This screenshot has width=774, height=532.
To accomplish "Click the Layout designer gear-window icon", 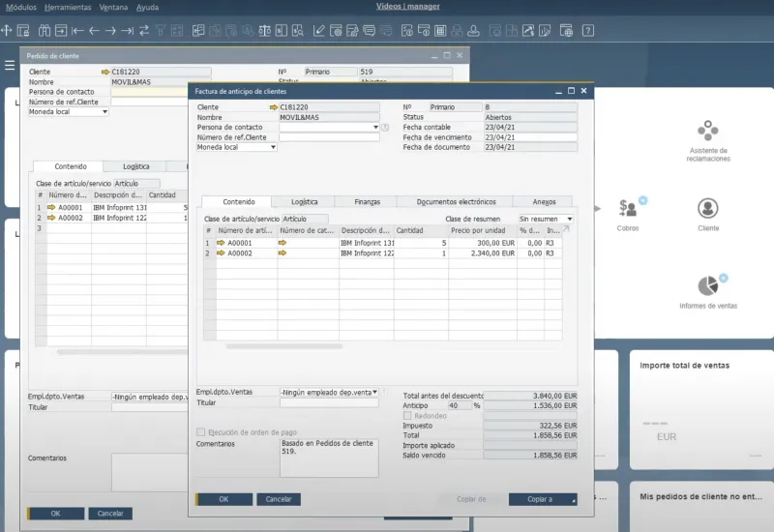I will pos(336,31).
